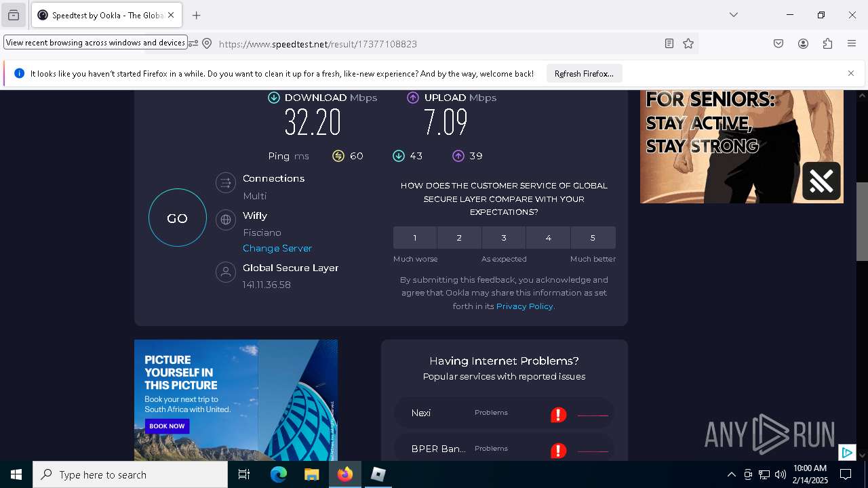Launch Microsoft Edge from taskbar
The height and width of the screenshot is (488, 868).
pos(279,474)
